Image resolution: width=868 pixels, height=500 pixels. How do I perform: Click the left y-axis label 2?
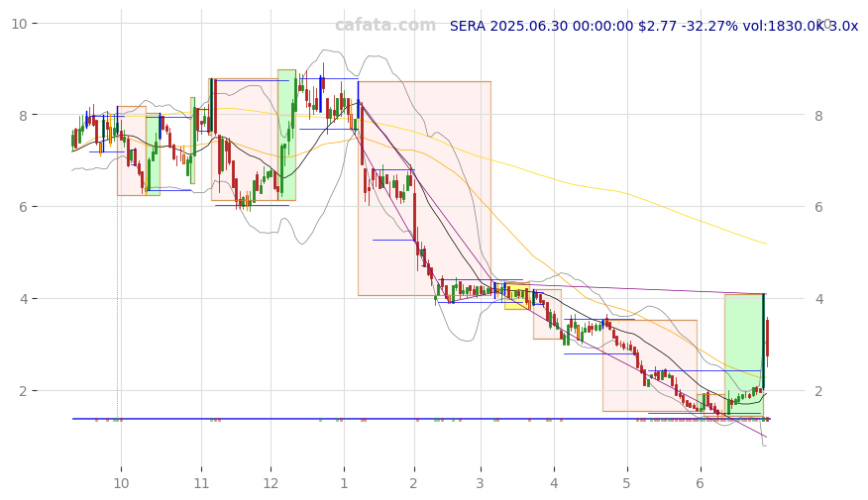click(x=23, y=391)
